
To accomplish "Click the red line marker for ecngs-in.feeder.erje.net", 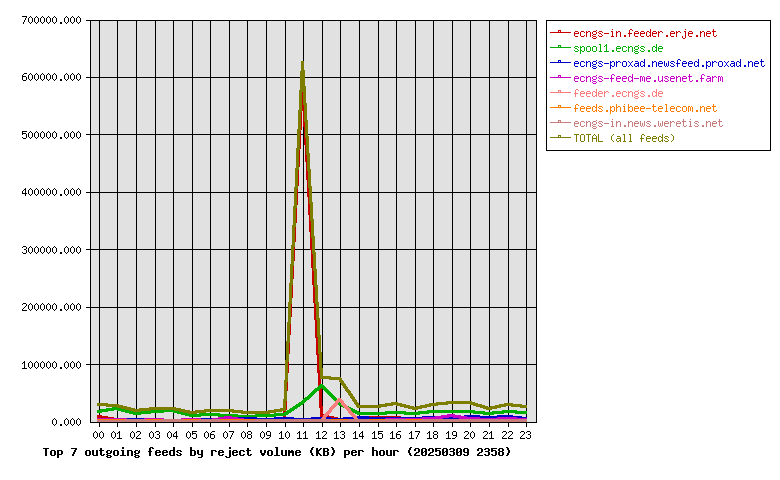I will tap(560, 32).
